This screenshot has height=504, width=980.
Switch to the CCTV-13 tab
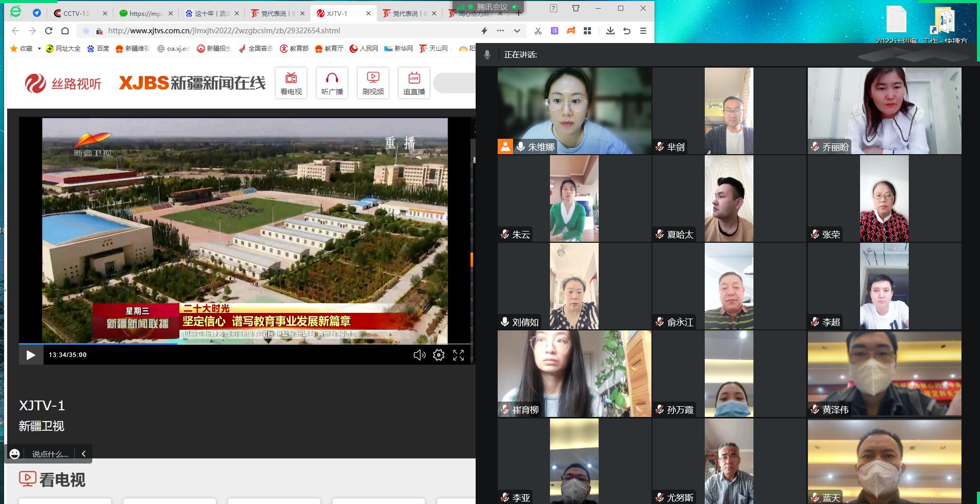[76, 13]
